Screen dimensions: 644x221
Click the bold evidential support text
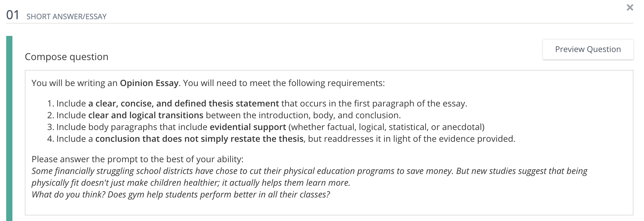248,127
